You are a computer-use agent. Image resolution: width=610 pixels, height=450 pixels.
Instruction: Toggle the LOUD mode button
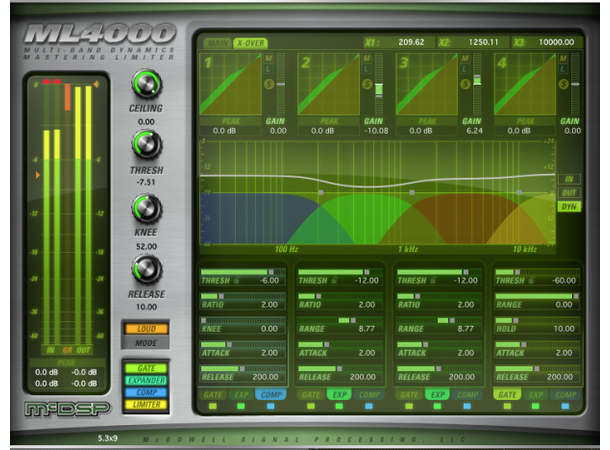(146, 329)
